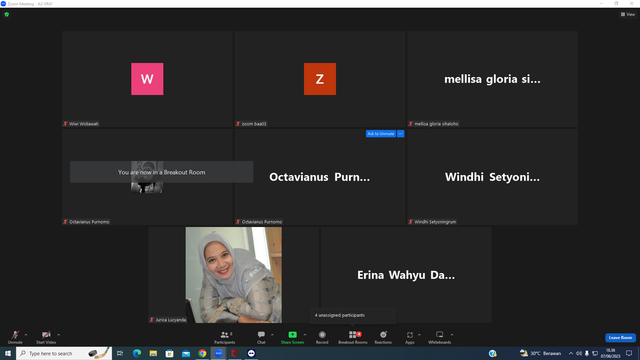Launch Microsoft Edge from the taskbar

(x=137, y=353)
